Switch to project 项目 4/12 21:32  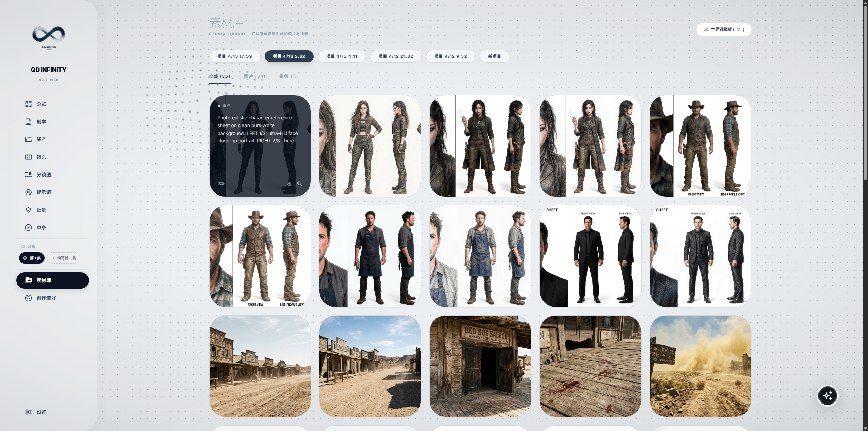pyautogui.click(x=396, y=56)
